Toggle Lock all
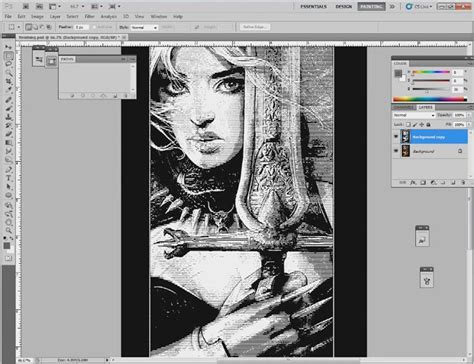Screen dimensions: 474x364 pyautogui.click(x=428, y=124)
